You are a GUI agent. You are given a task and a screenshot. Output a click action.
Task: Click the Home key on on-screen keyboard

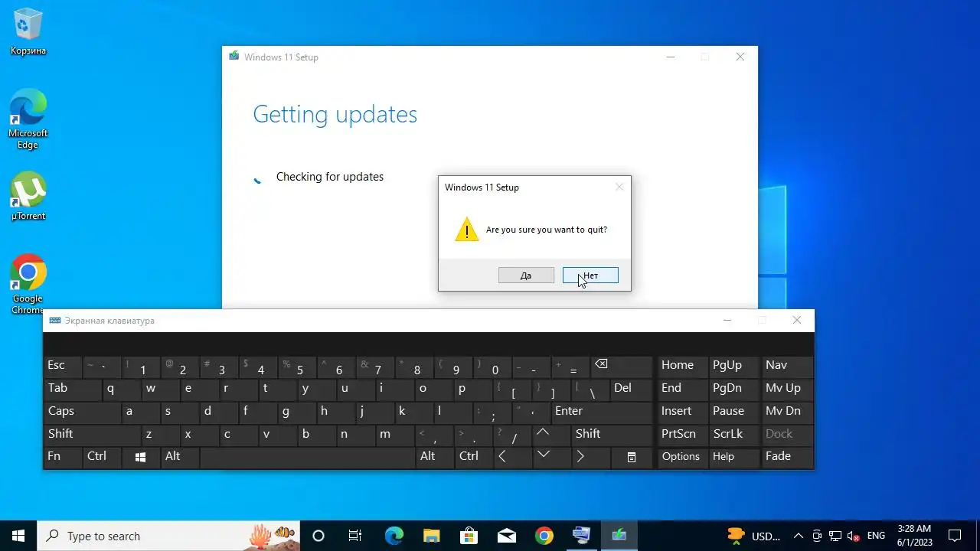(x=683, y=367)
